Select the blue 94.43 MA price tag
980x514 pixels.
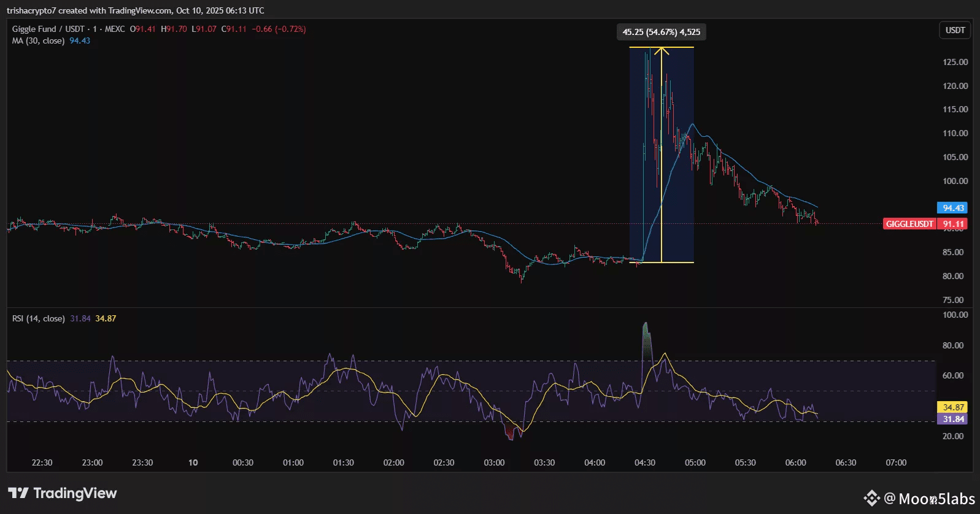pos(952,208)
